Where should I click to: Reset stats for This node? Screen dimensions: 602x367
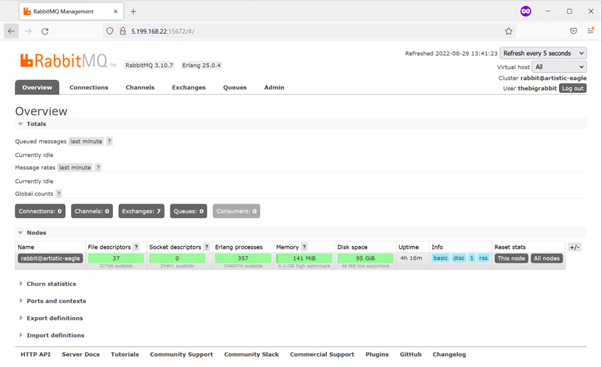pyautogui.click(x=511, y=258)
